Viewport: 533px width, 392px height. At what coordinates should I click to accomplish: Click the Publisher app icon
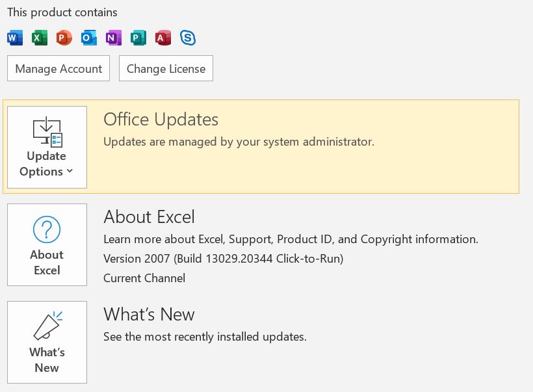click(x=138, y=38)
